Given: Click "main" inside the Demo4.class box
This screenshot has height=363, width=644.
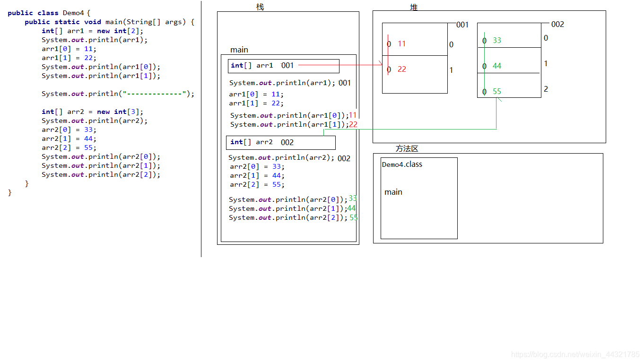Looking at the screenshot, I should (393, 192).
